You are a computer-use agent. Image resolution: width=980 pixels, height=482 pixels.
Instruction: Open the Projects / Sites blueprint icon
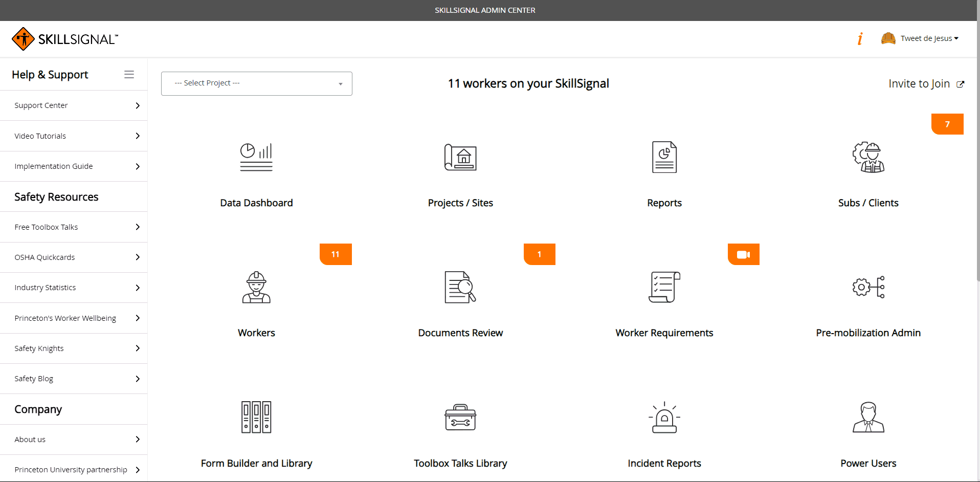(460, 157)
